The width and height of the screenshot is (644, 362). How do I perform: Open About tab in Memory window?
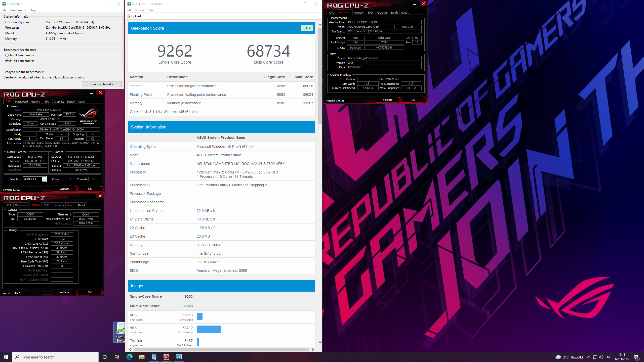[x=81, y=205]
